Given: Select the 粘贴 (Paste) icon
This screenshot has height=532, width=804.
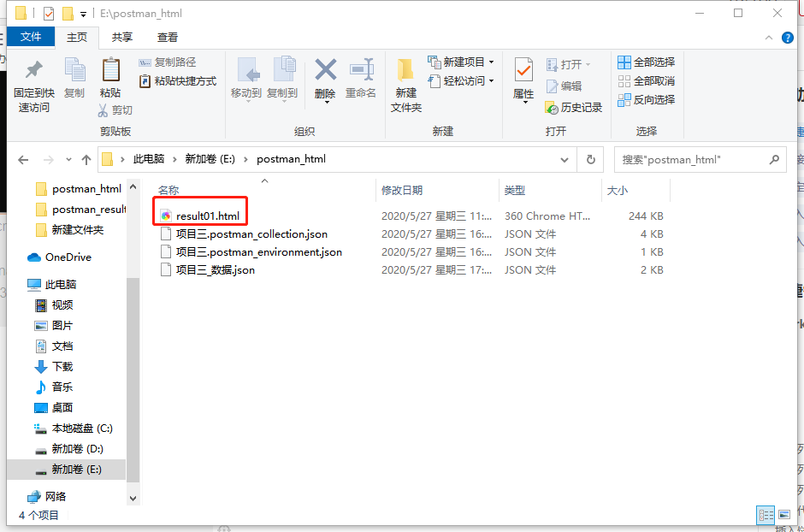Looking at the screenshot, I should pos(110,79).
